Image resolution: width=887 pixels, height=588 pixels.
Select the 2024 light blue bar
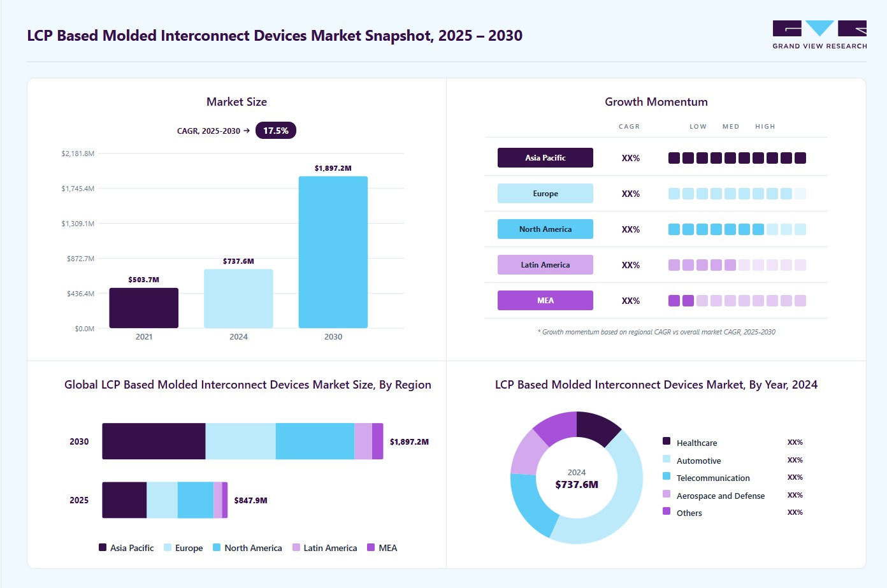tap(238, 298)
